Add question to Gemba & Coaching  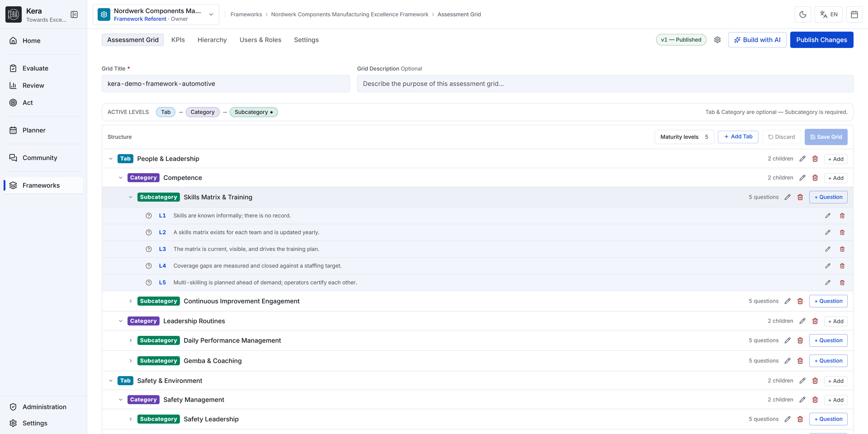pos(828,361)
